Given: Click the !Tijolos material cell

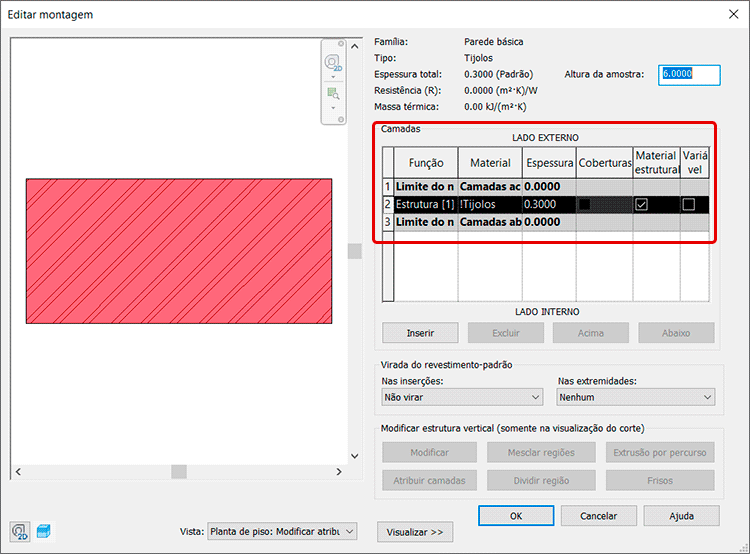Looking at the screenshot, I should coord(490,205).
